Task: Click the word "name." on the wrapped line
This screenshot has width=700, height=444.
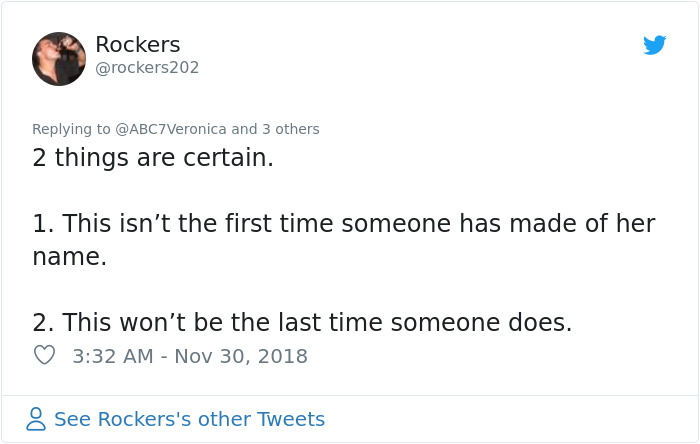Action: (x=69, y=256)
